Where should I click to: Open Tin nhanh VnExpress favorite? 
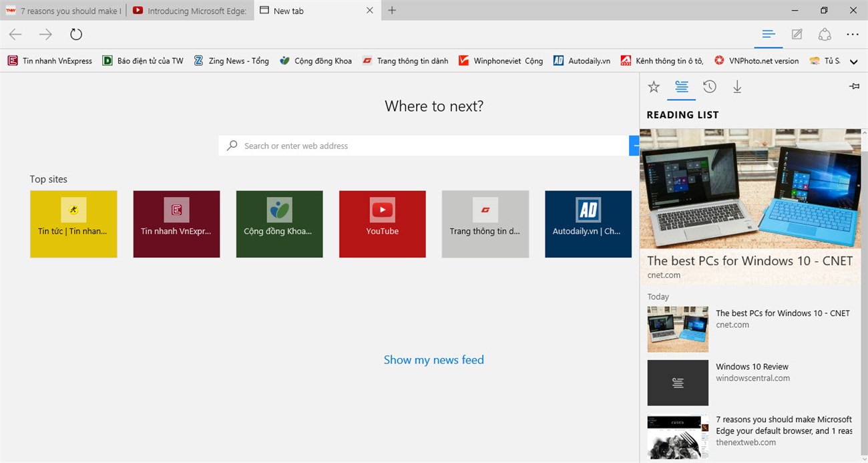(x=50, y=61)
